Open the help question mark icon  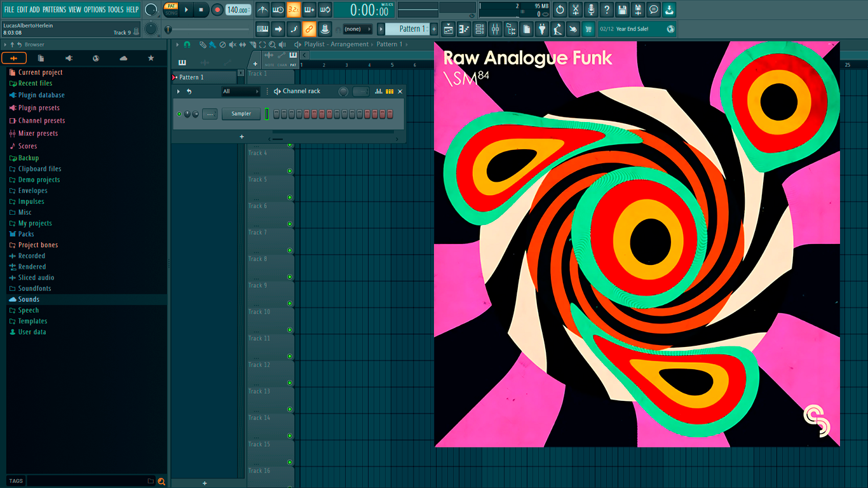[607, 10]
